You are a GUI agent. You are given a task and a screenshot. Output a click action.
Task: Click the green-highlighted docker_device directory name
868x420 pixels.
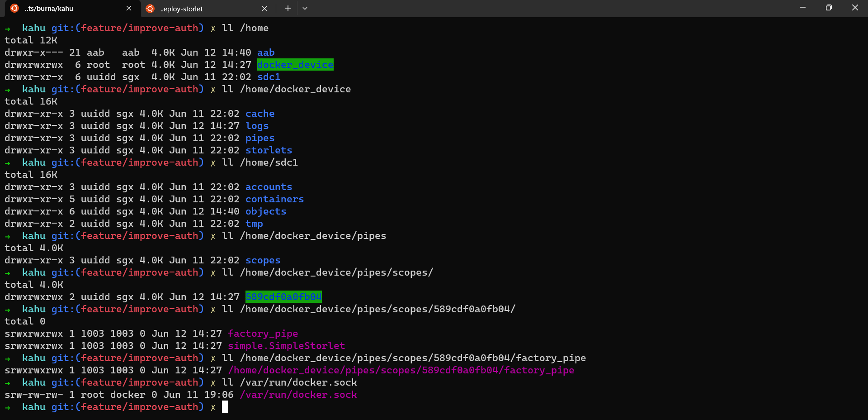click(x=295, y=65)
